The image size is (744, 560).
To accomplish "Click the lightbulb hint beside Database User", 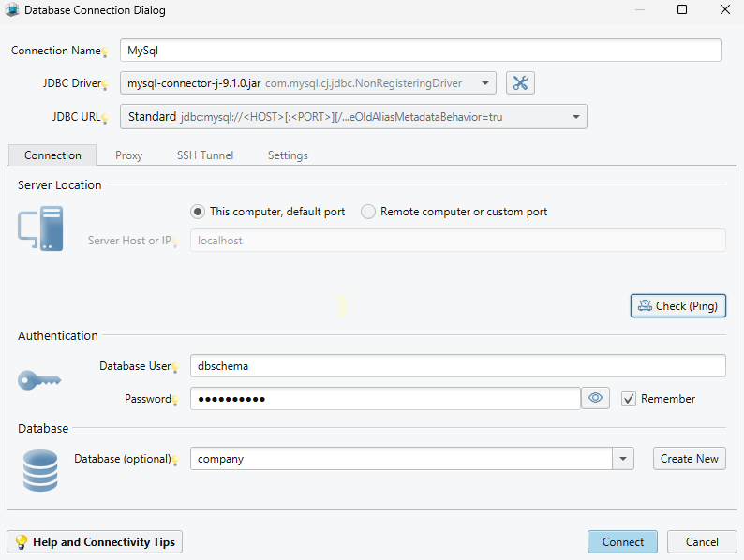I will [x=175, y=367].
